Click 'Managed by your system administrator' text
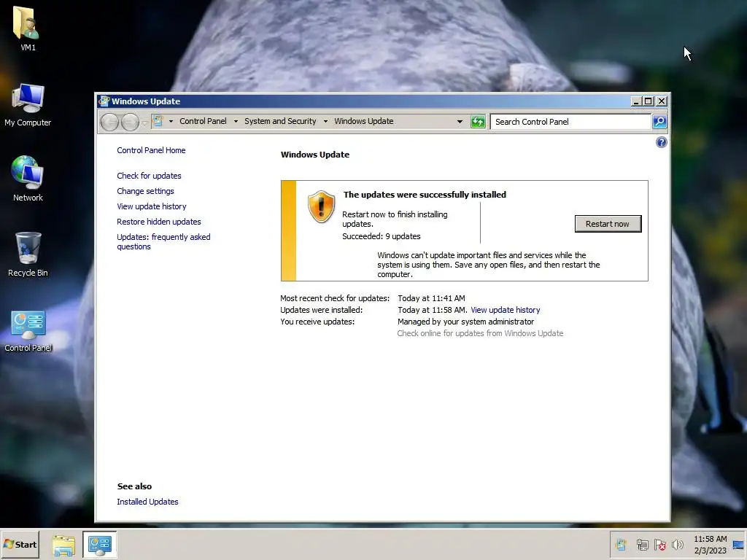Viewport: 747px width, 560px height. pyautogui.click(x=465, y=322)
